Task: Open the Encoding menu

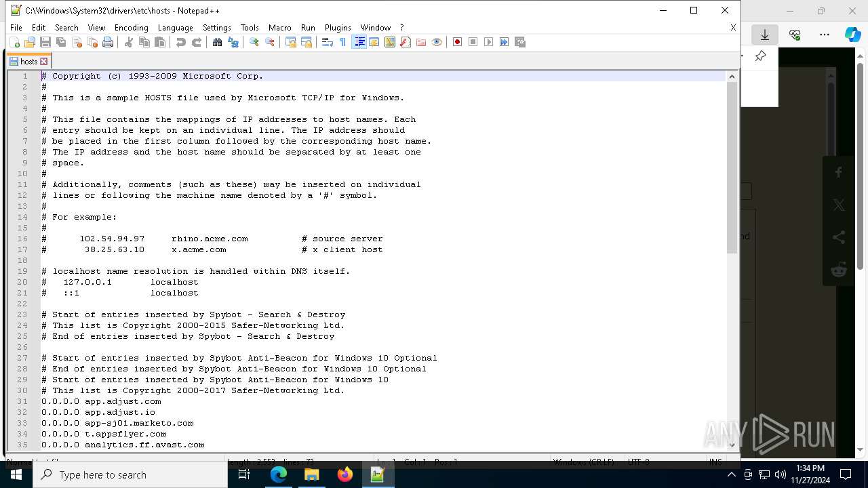Action: [132, 28]
